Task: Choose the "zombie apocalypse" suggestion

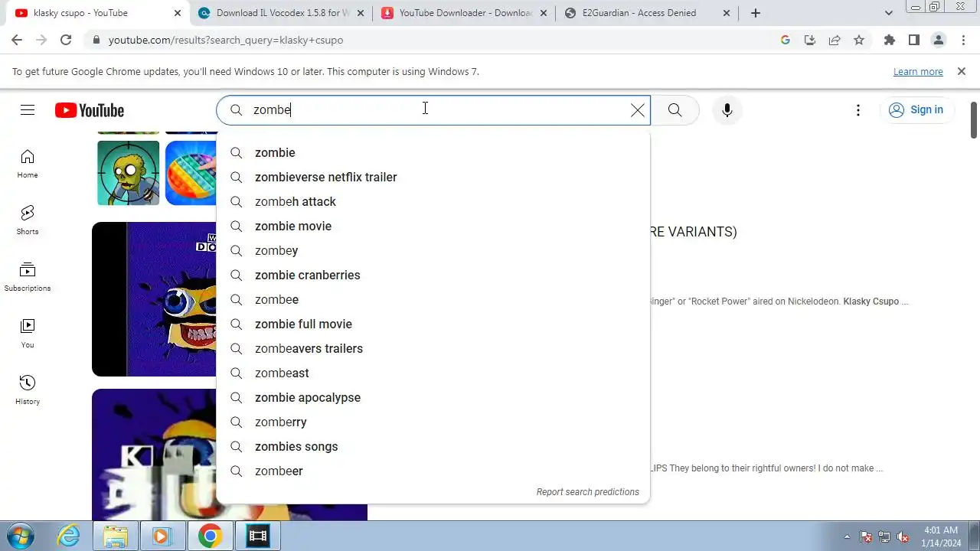Action: 433,398
